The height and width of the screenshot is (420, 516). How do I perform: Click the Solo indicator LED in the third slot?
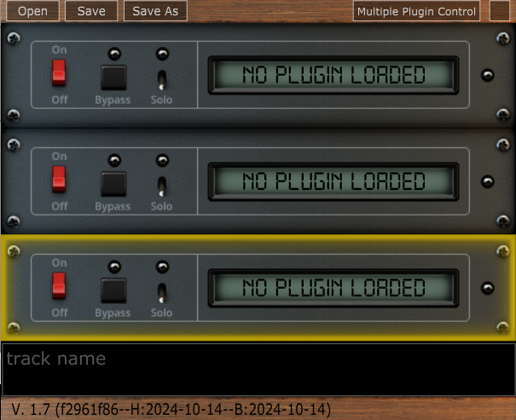point(162,267)
